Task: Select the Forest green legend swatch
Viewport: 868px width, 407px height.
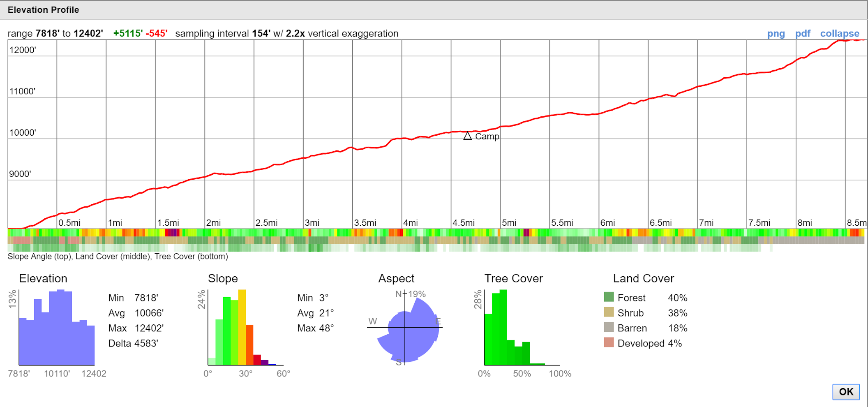Action: click(x=609, y=297)
